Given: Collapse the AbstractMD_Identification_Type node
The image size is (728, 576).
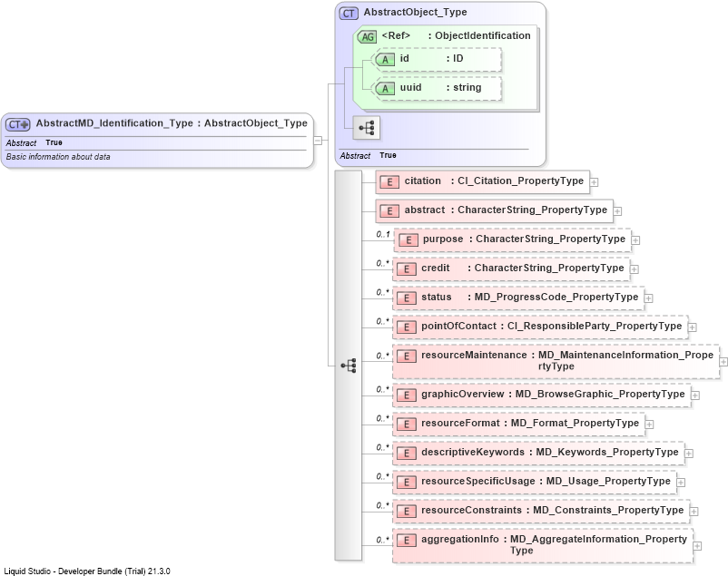Looking at the screenshot, I should click(318, 141).
